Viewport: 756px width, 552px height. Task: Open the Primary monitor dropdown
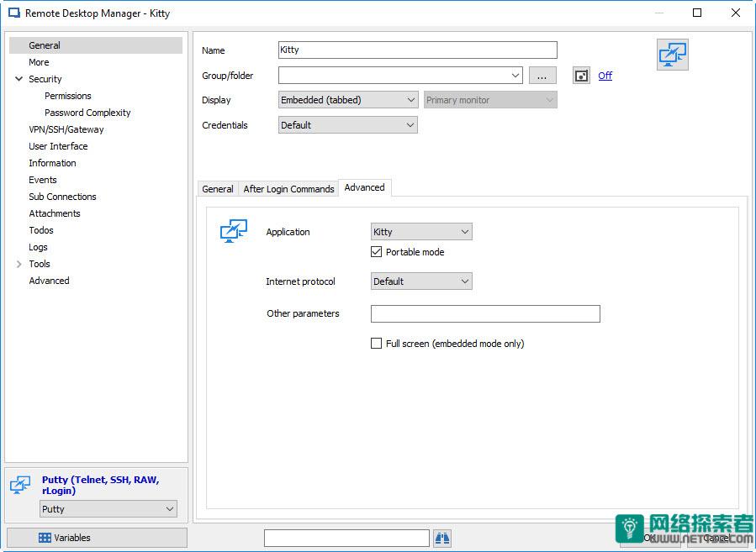pos(490,100)
